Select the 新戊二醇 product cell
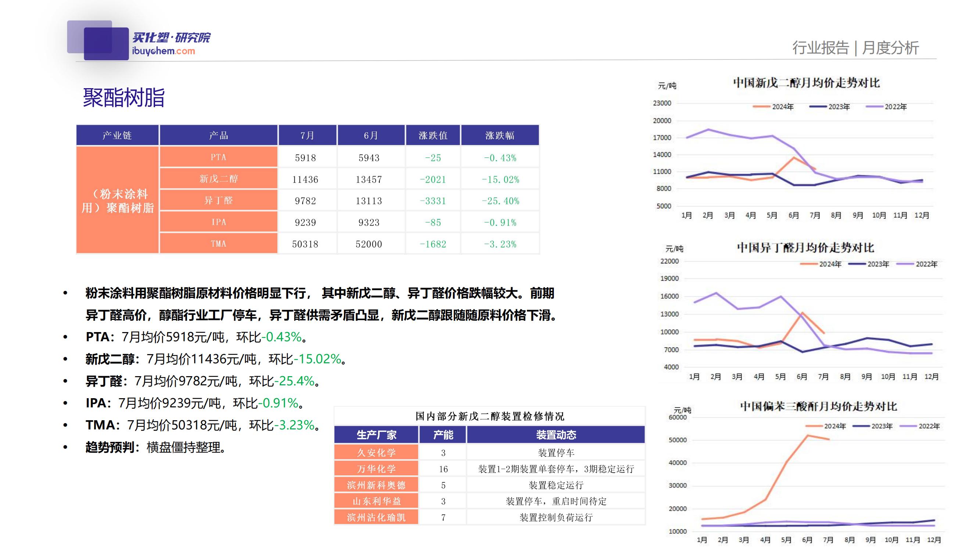This screenshot has height=551, width=980. pos(218,179)
